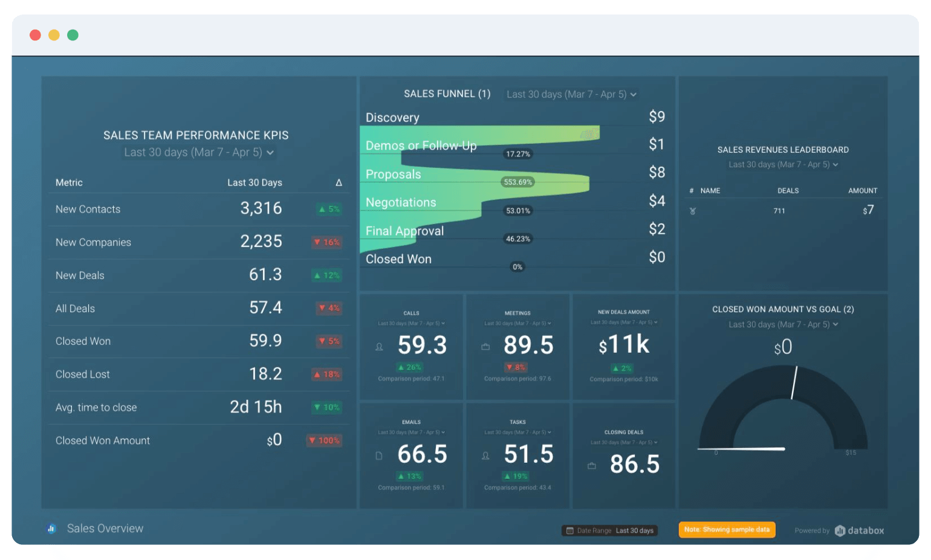Image resolution: width=931 pixels, height=560 pixels.
Task: Click the calendar icon in the Date Range button
Action: [569, 530]
